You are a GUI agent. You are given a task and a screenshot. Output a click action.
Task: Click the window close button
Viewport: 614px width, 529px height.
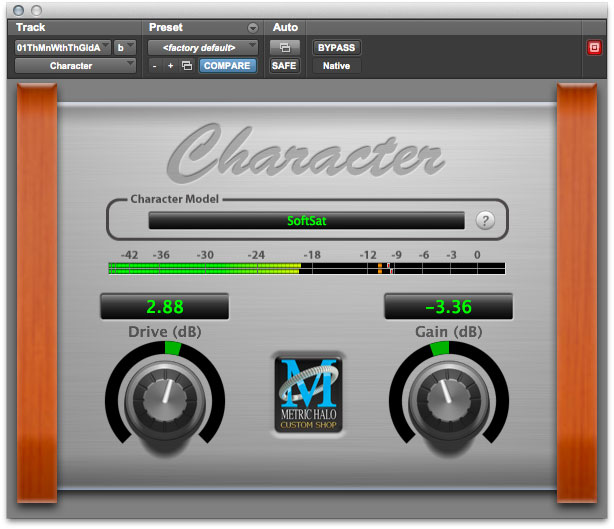pos(18,11)
